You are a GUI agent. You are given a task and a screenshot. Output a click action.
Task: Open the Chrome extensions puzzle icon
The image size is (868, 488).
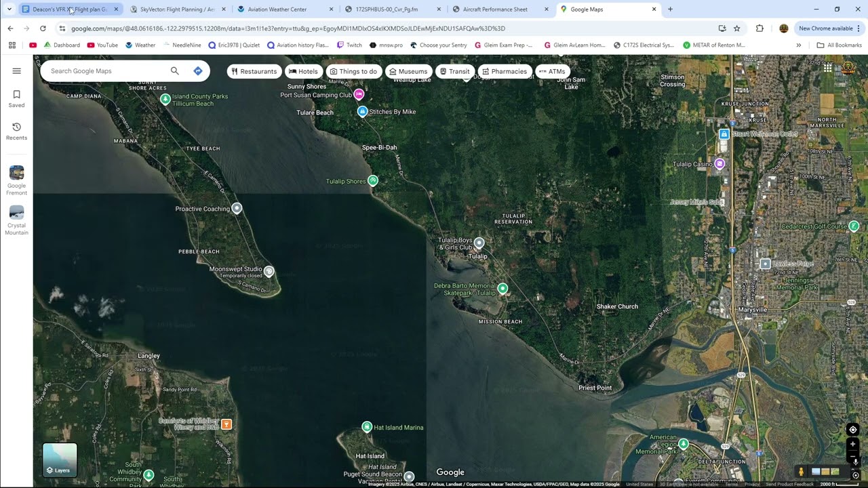tap(759, 28)
